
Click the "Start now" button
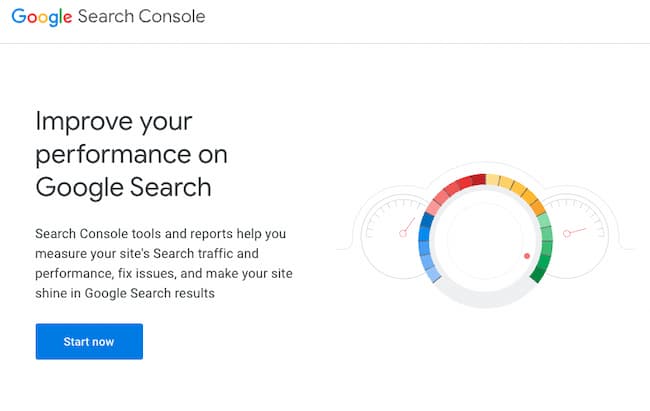tap(89, 342)
